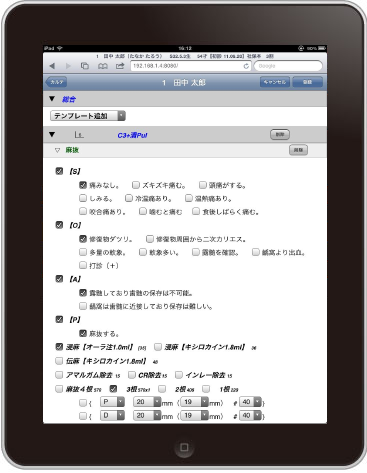Uncheck the 修復物ダツリ checkbox
The width and height of the screenshot is (367, 473).
pyautogui.click(x=83, y=239)
